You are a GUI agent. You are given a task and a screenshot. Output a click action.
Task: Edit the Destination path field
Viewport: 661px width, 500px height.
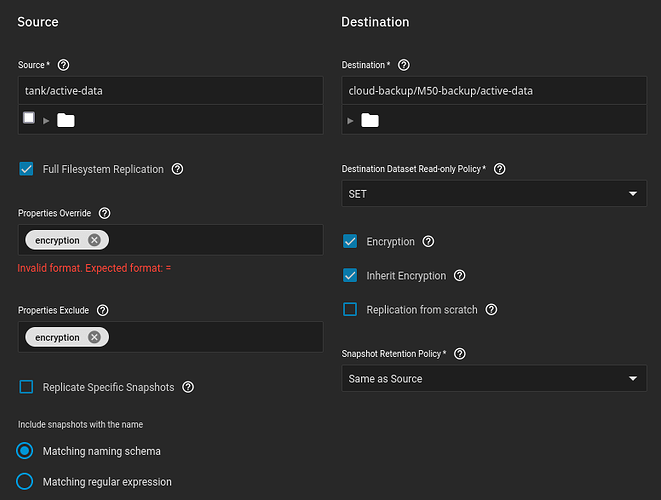(x=494, y=91)
